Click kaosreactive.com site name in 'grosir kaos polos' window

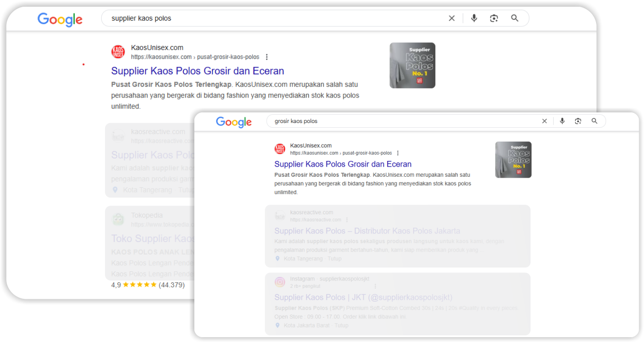pyautogui.click(x=311, y=212)
